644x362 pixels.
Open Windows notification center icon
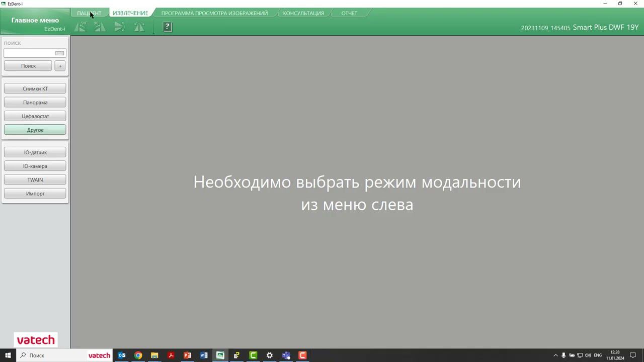633,355
